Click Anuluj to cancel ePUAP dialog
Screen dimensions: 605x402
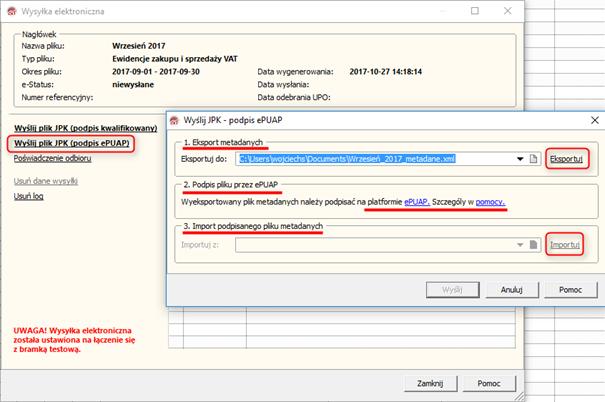[x=512, y=289]
